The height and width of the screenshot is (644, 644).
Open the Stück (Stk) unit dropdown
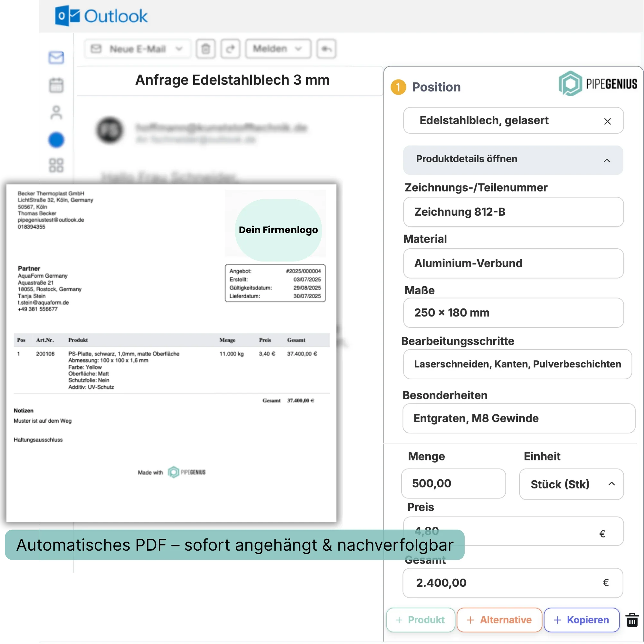point(571,484)
